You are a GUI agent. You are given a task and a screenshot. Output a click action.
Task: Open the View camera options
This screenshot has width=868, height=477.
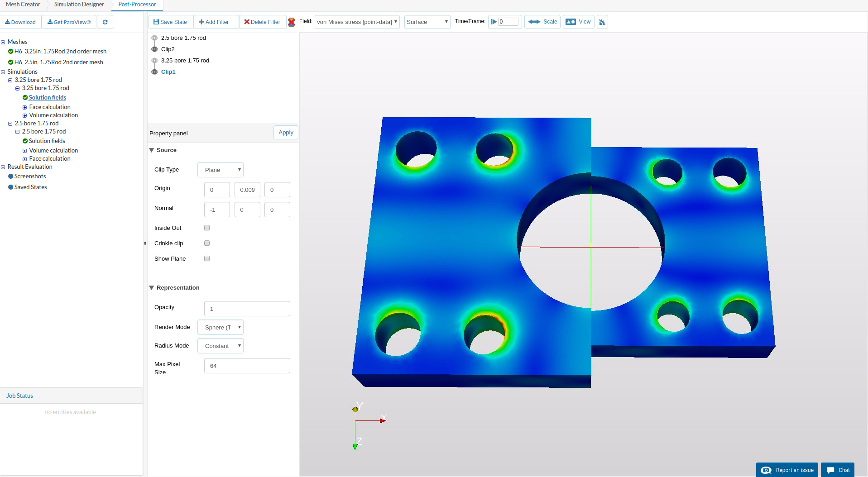pos(578,22)
